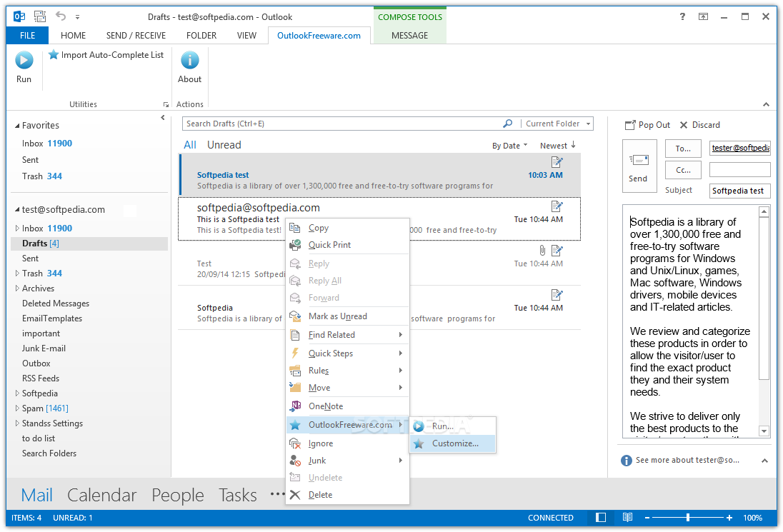The image size is (783, 532).
Task: Click the Cc... button
Action: (683, 170)
